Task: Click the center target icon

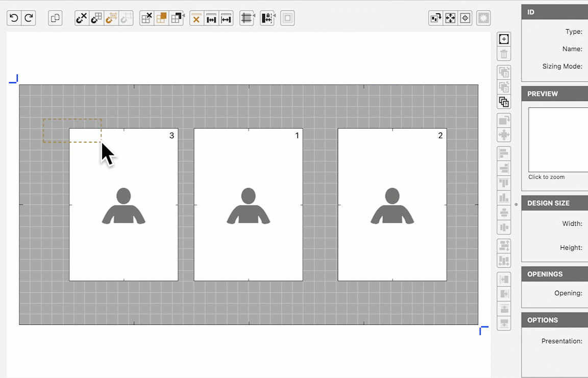Action: [x=465, y=18]
